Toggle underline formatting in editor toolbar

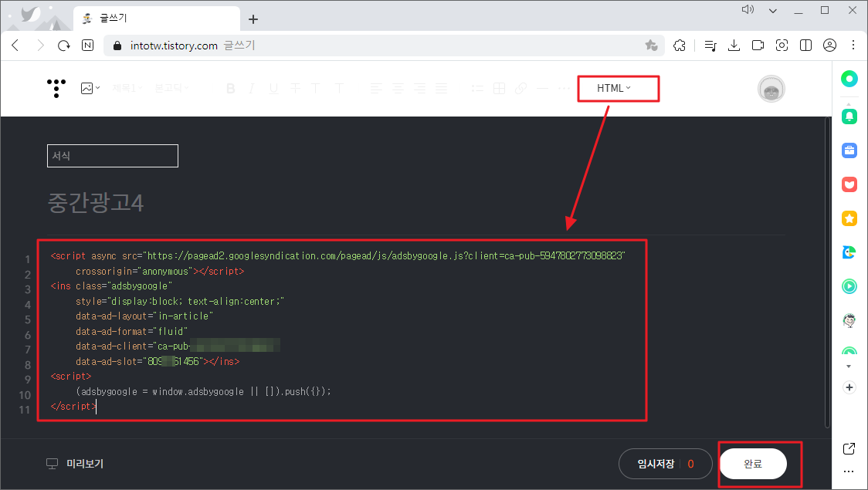tap(273, 89)
